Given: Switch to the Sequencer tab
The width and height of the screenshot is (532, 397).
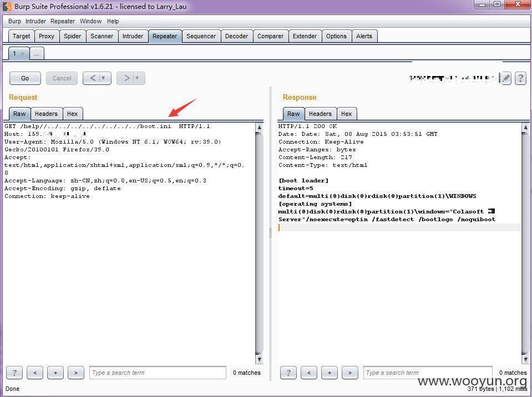Looking at the screenshot, I should pos(201,36).
